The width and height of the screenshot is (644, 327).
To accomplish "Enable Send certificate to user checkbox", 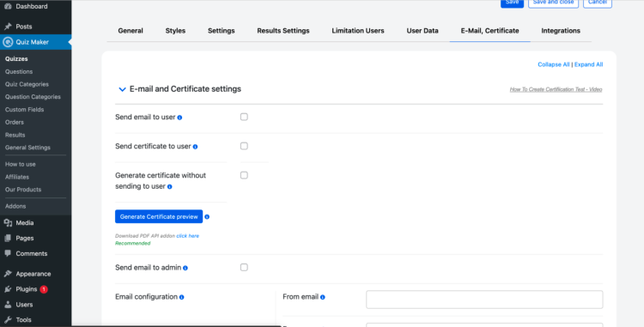I will pos(244,146).
